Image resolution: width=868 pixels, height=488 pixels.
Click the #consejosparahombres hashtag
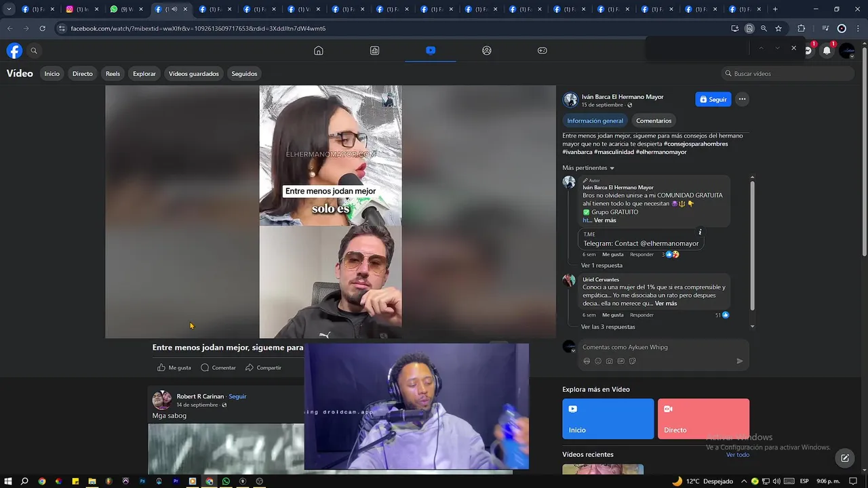coord(696,144)
